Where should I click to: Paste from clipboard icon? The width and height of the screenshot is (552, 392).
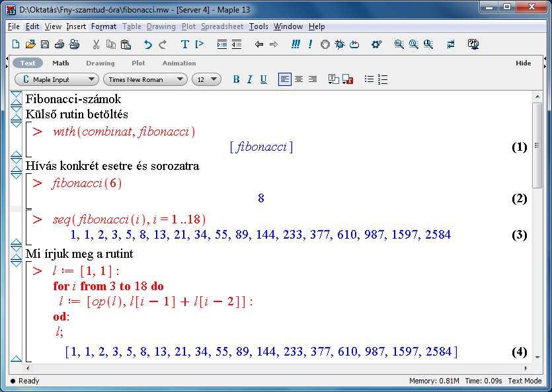126,44
